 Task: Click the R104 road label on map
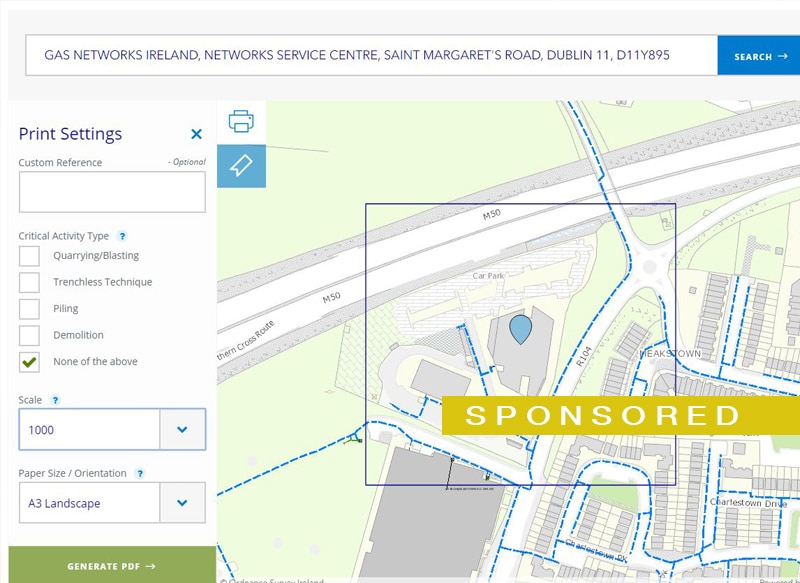pyautogui.click(x=584, y=357)
